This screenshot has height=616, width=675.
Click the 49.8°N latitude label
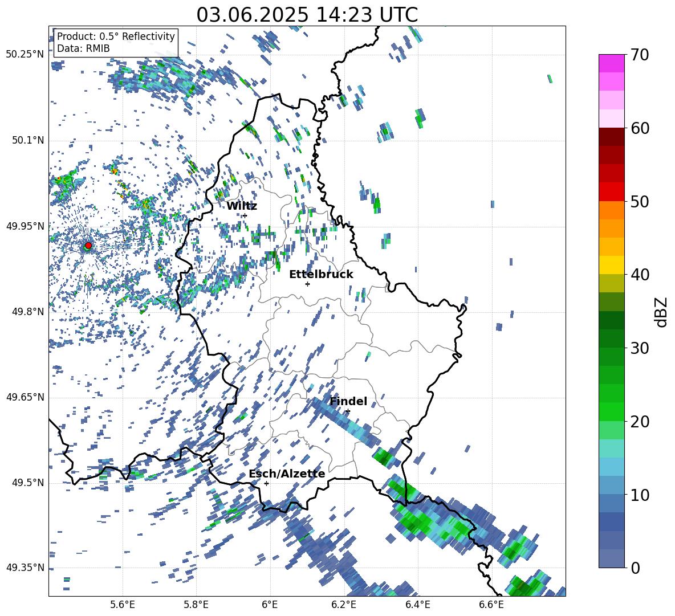click(x=28, y=312)
